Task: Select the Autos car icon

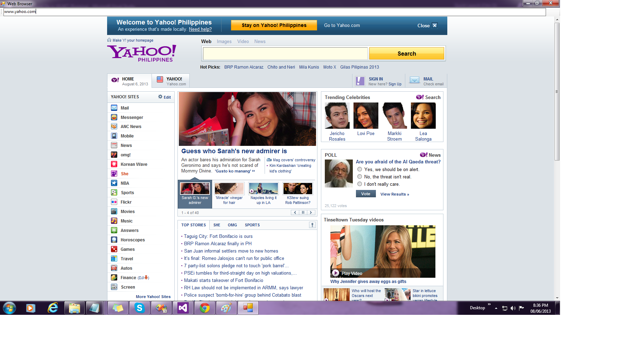Action: coord(114,268)
